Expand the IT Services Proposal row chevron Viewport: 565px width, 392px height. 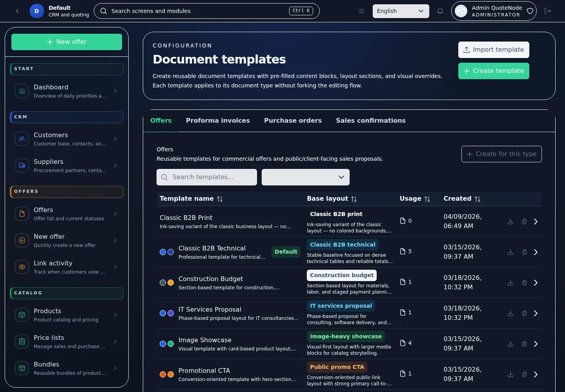[x=536, y=313]
